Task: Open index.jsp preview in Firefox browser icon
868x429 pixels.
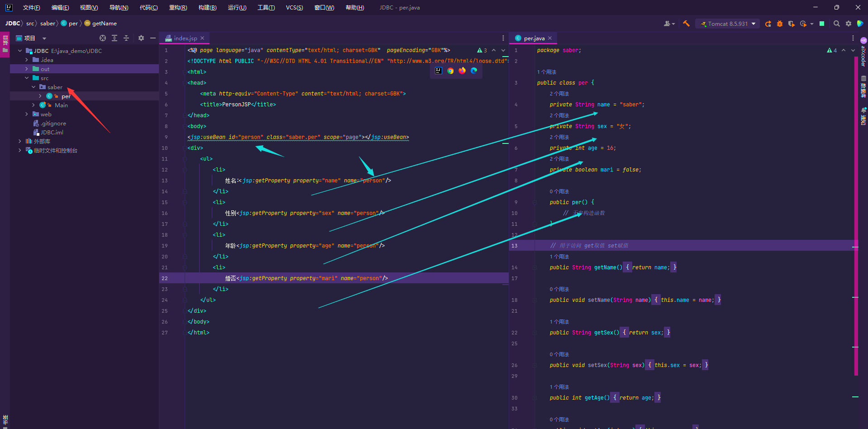Action: pyautogui.click(x=462, y=71)
